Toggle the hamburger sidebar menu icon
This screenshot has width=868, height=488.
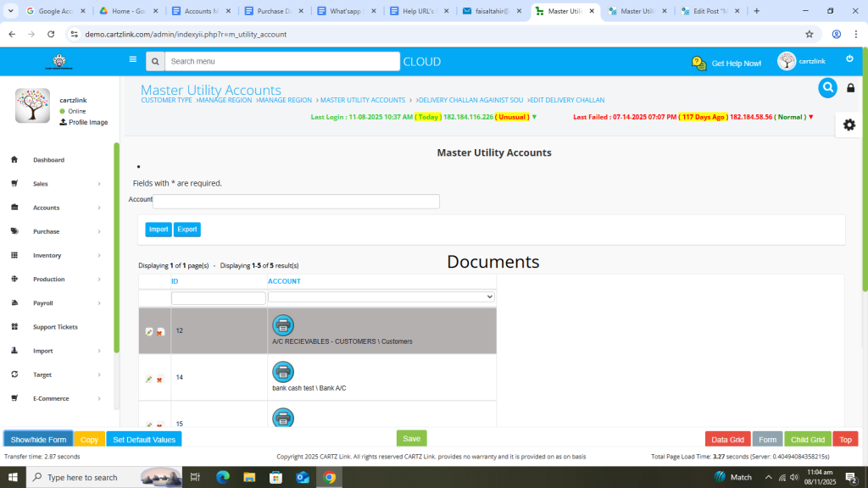tap(132, 60)
